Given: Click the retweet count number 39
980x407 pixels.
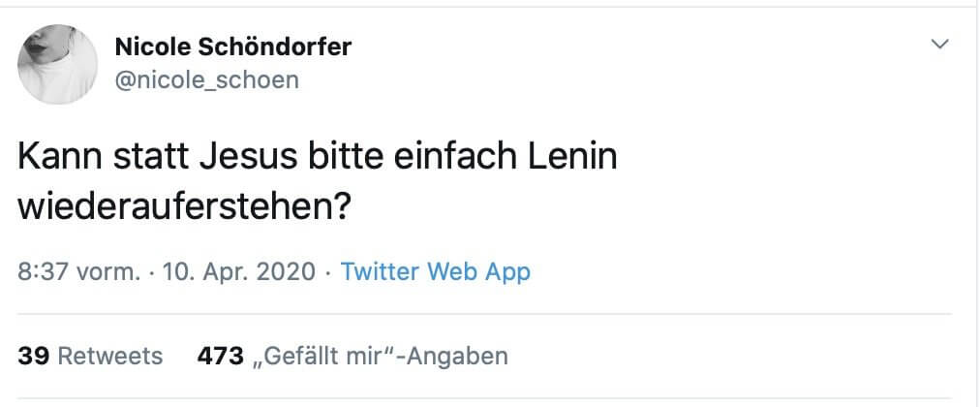Looking at the screenshot, I should [34, 356].
